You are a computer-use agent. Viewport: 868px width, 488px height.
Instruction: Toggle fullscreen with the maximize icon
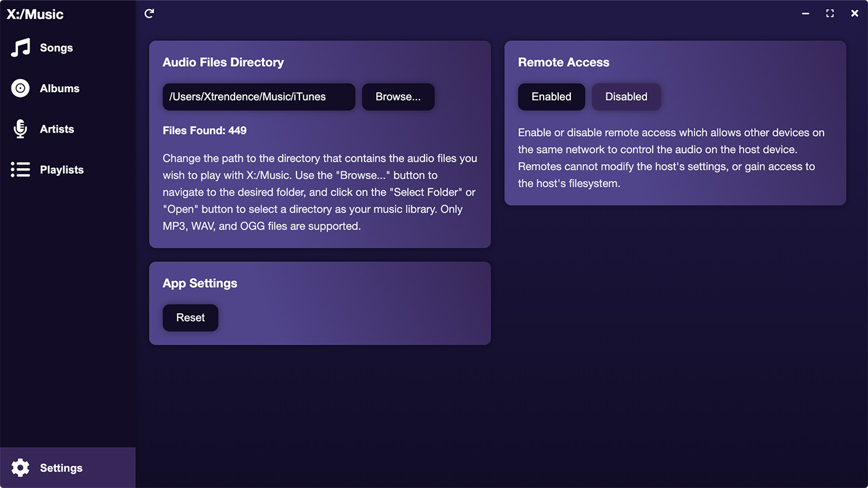[830, 13]
